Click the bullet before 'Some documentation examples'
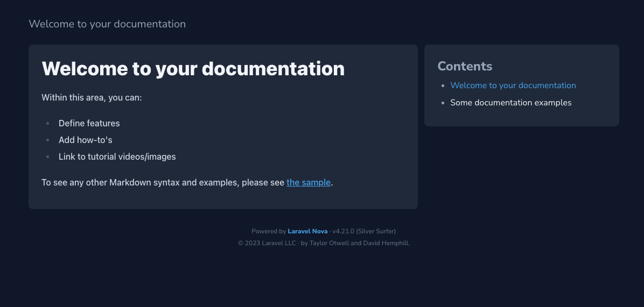This screenshot has width=644, height=307. coord(443,103)
